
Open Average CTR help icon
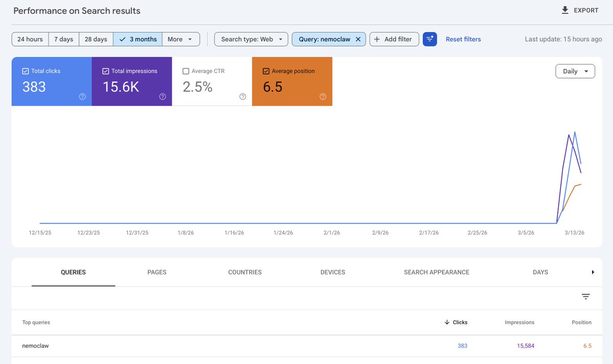(x=243, y=96)
